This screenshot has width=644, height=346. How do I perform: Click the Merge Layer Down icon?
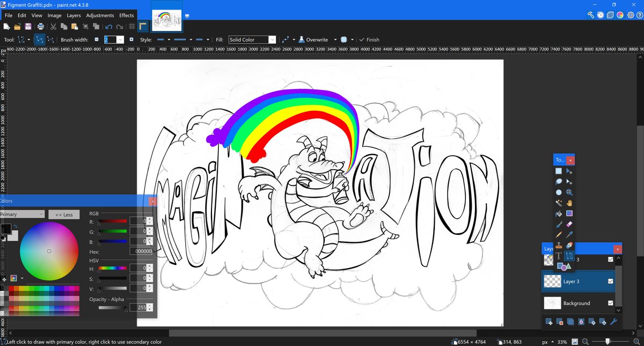point(581,322)
